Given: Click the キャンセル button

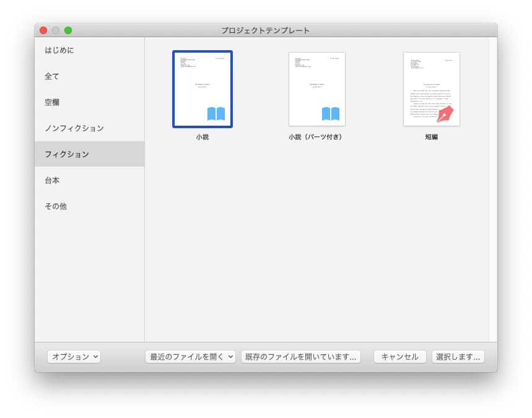Looking at the screenshot, I should [399, 357].
